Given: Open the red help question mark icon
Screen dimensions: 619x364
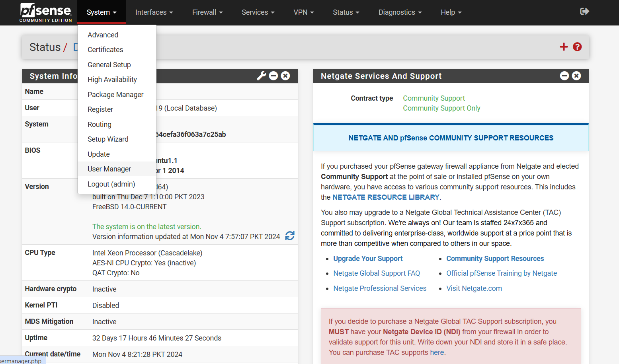Looking at the screenshot, I should tap(577, 47).
